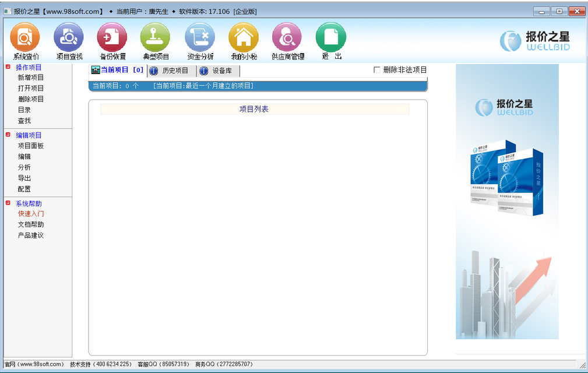Open 项目面板 in the sidebar
The image size is (588, 373).
(31, 146)
